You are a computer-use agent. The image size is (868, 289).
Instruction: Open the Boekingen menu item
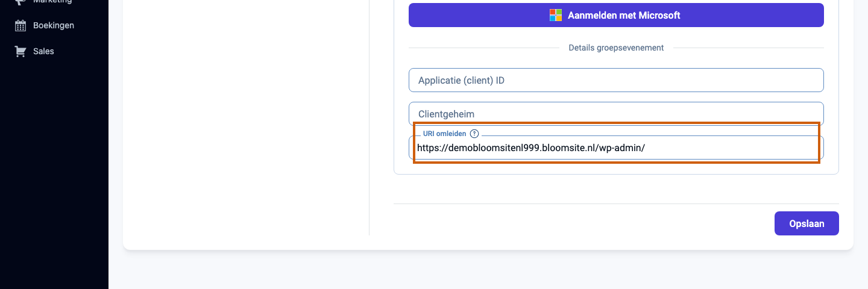(54, 25)
